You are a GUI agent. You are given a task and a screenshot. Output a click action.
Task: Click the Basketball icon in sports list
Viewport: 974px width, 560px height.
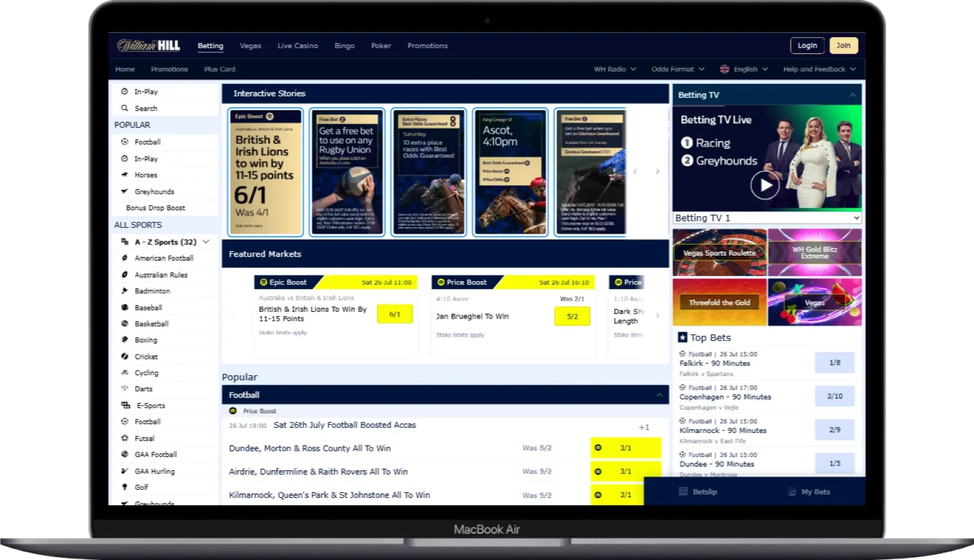124,323
